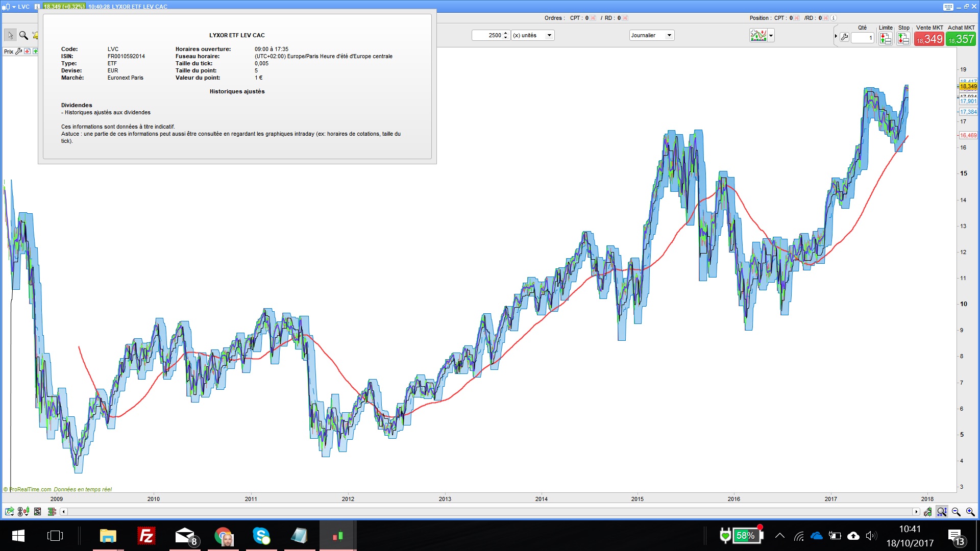
Task: Increase the 2500 units stepper
Action: pos(506,33)
